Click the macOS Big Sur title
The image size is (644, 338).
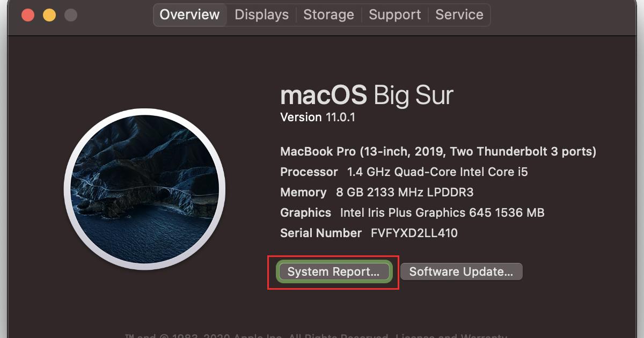pos(367,96)
